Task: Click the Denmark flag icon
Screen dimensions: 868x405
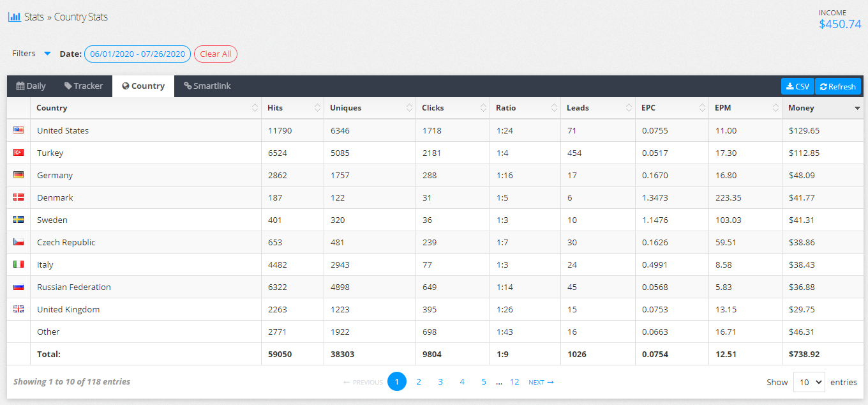Action: [x=19, y=197]
